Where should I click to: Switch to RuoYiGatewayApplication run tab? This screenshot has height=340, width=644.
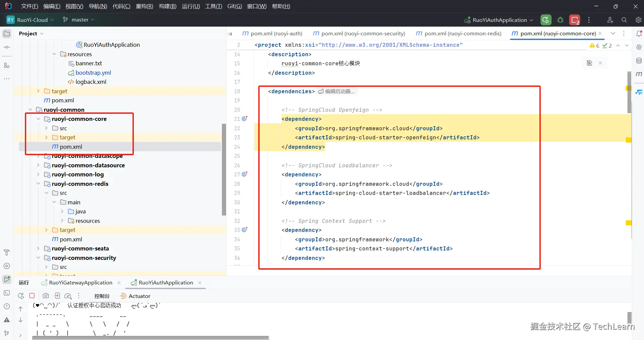[x=81, y=283]
